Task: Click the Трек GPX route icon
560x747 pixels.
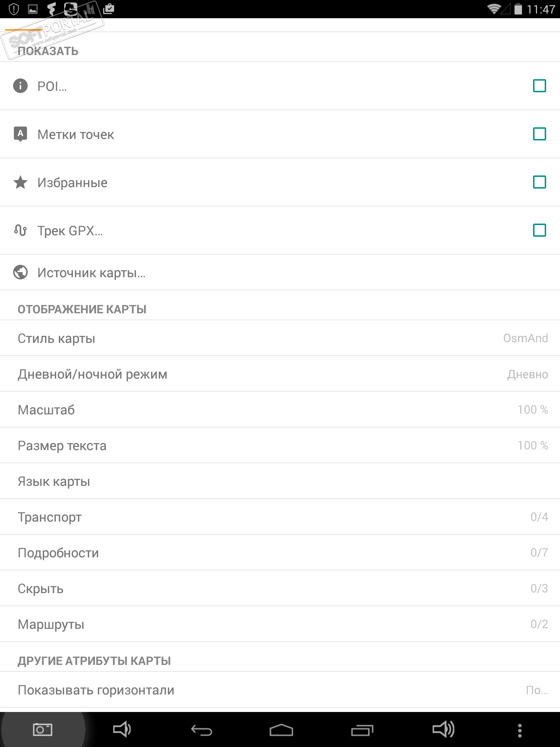Action: coord(20,231)
